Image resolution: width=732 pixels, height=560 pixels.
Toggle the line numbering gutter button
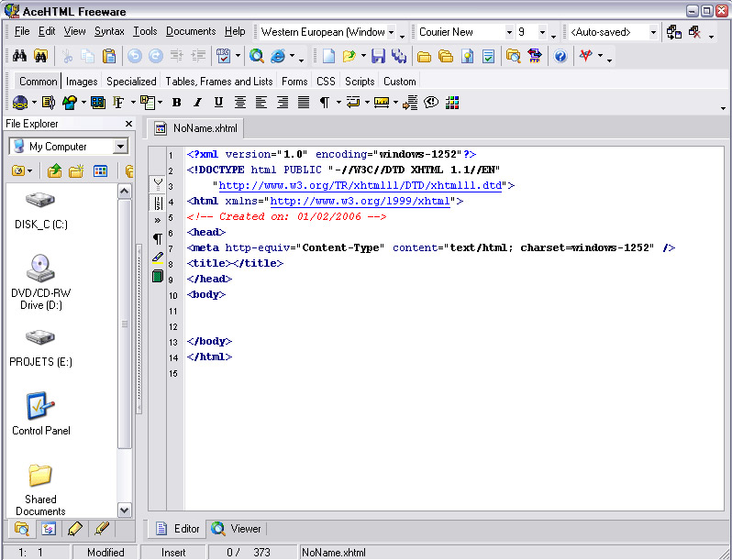pos(158,203)
